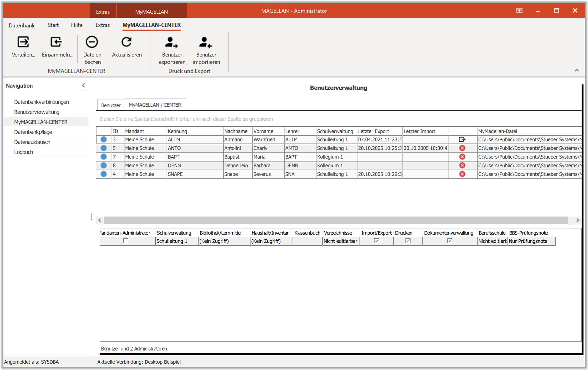Open the Datenbank menu
588x370 pixels.
coord(22,25)
